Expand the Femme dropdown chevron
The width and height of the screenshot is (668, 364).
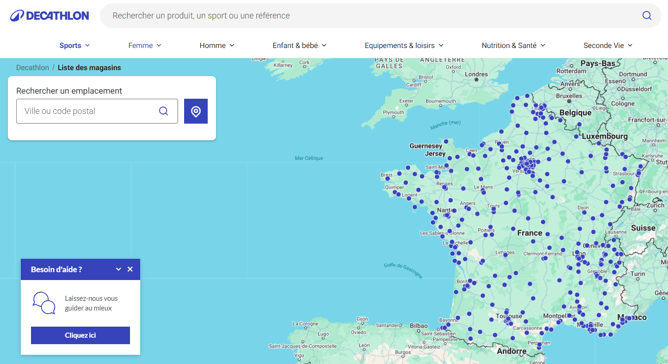coord(159,45)
